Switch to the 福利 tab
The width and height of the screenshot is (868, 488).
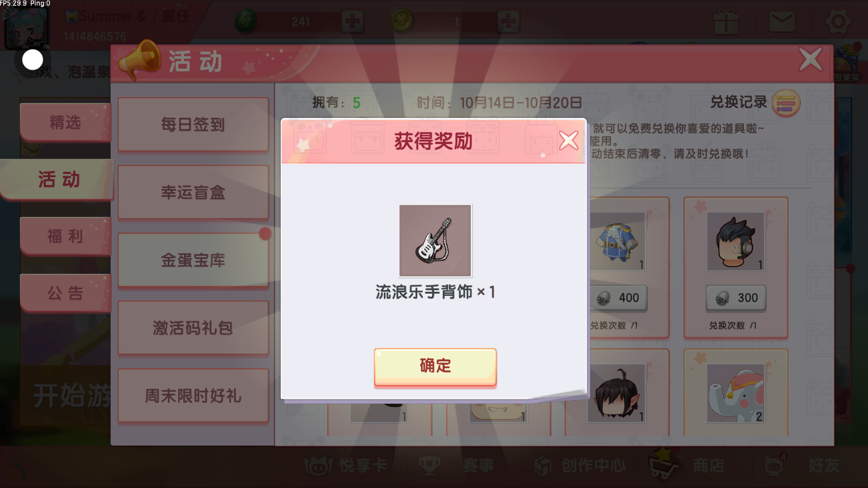(x=65, y=236)
